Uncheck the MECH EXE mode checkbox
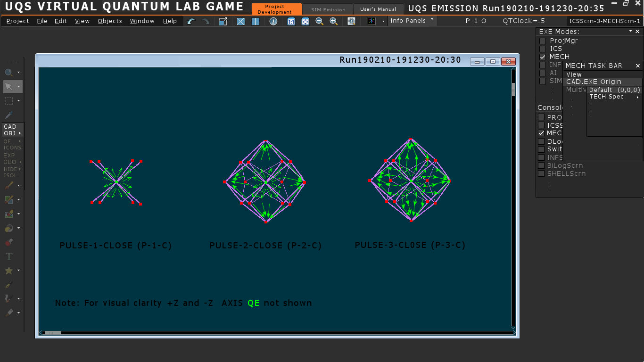Viewport: 644px width, 362px height. [x=543, y=57]
